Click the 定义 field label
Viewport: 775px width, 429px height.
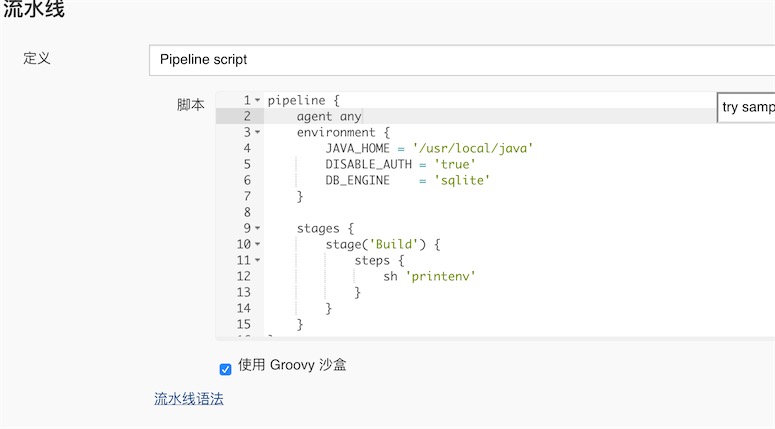pyautogui.click(x=37, y=58)
